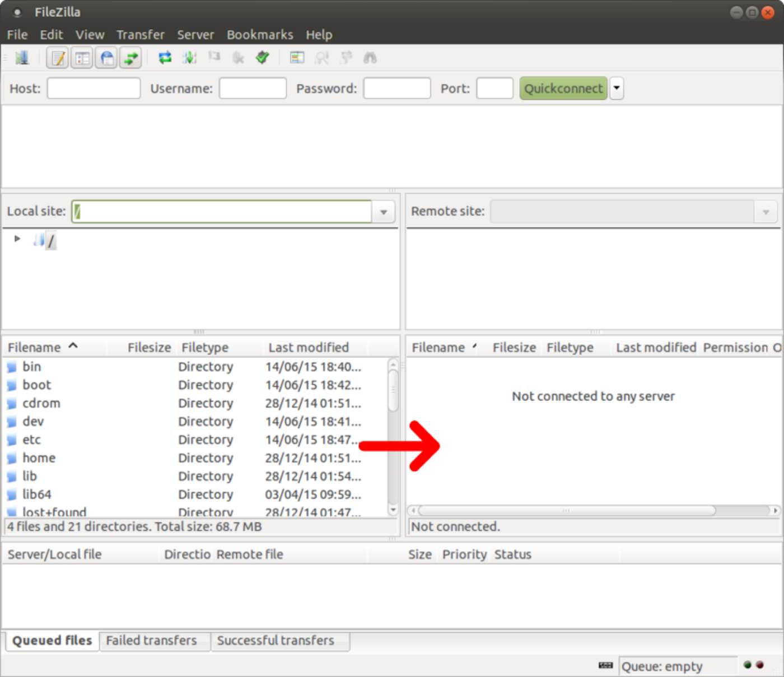Click the Username input field
The image size is (784, 677).
[x=253, y=88]
